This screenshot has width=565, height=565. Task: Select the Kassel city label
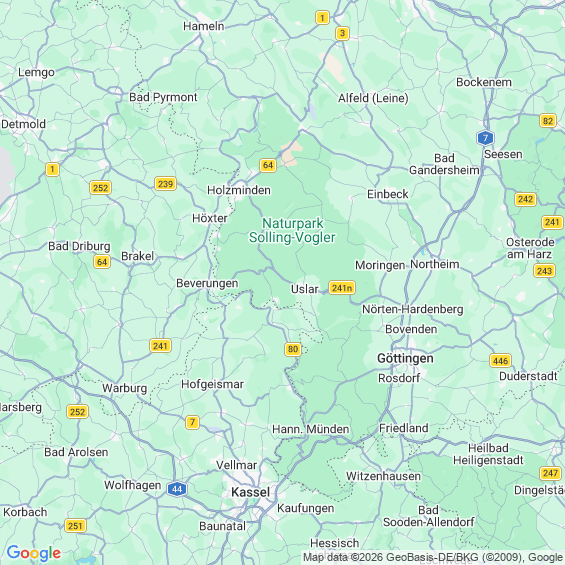[250, 492]
